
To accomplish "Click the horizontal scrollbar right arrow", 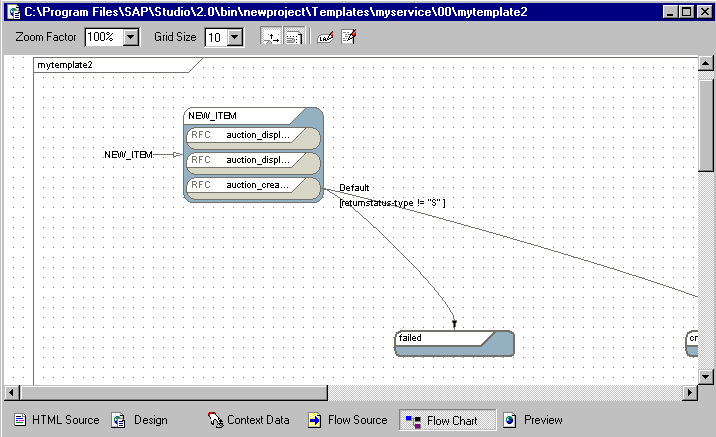I will (690, 392).
